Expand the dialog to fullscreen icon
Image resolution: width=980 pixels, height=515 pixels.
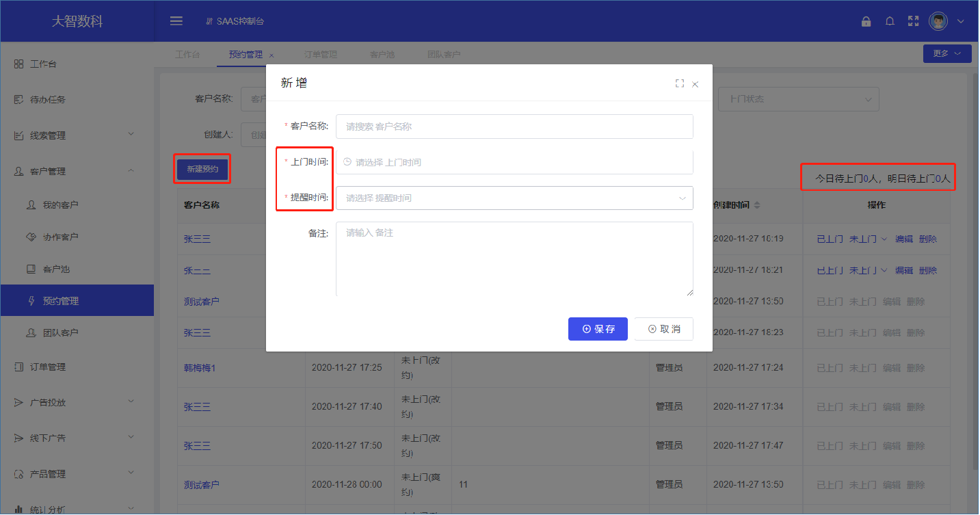679,83
